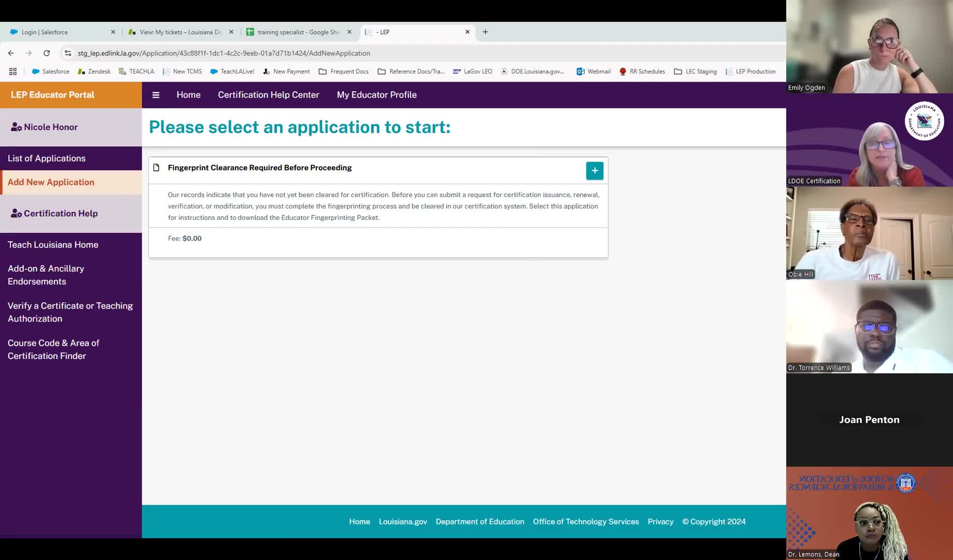Screen dimensions: 953x560
Task: Switch to the Login | Salesforce tab
Action: (x=62, y=32)
